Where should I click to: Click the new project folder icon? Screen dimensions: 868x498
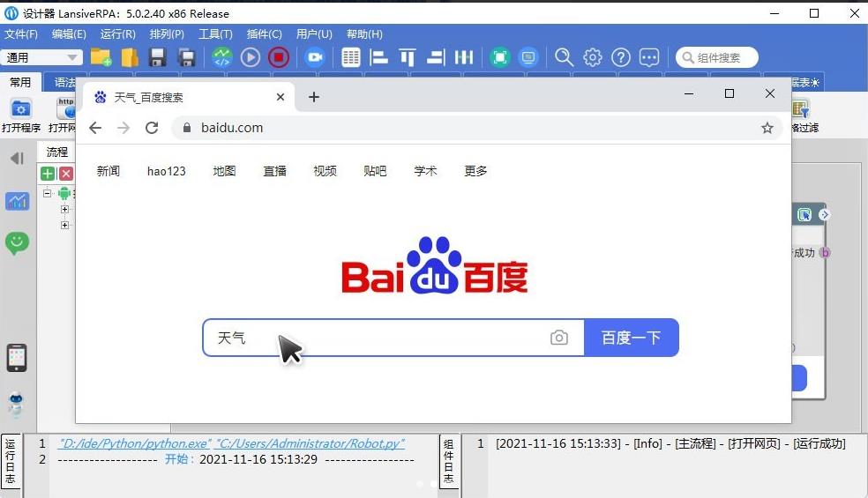pyautogui.click(x=101, y=57)
